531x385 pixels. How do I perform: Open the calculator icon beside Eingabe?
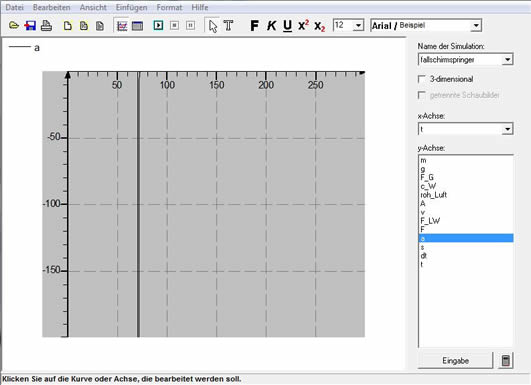(x=506, y=361)
